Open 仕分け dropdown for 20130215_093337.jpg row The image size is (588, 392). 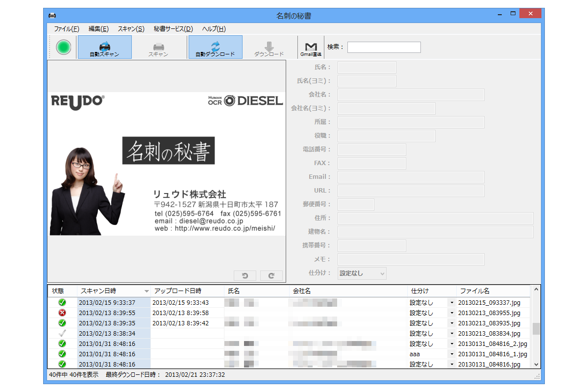(x=452, y=302)
